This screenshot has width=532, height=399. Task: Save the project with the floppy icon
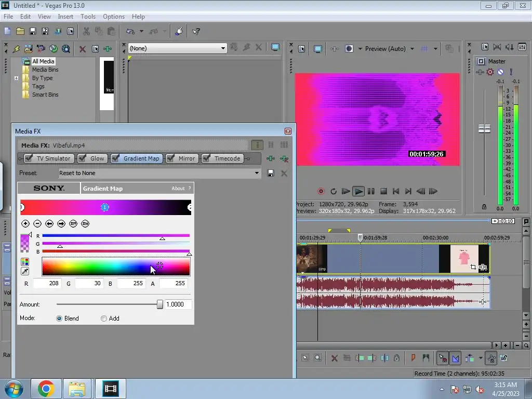point(33,31)
